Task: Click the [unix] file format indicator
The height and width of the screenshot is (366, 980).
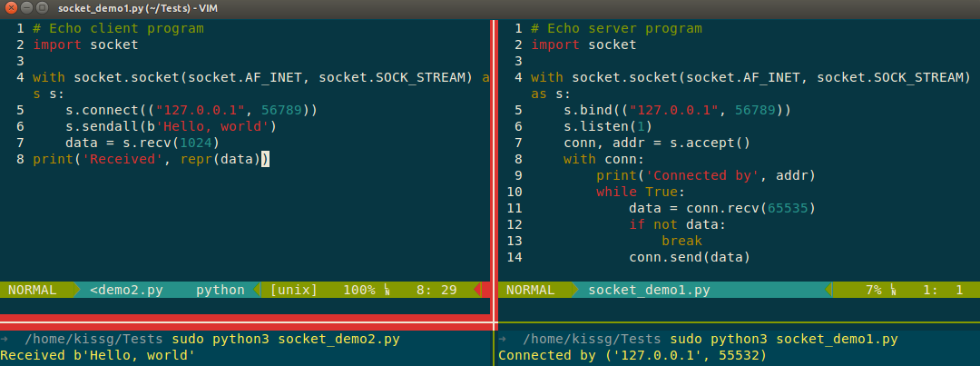Action: 294,290
